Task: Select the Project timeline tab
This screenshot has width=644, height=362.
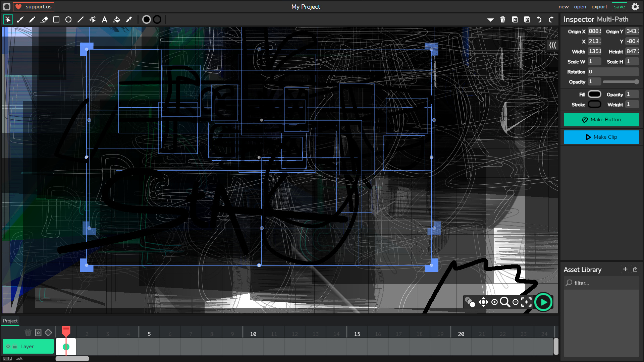Action: click(10, 321)
